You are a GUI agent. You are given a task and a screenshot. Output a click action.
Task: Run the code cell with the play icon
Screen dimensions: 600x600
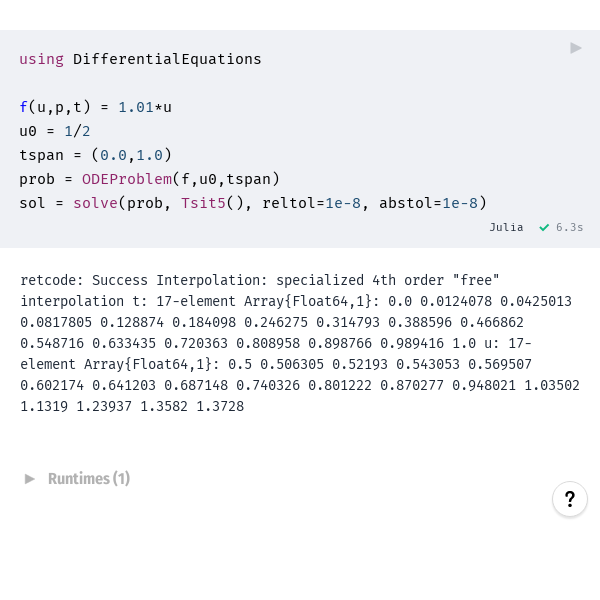[576, 48]
